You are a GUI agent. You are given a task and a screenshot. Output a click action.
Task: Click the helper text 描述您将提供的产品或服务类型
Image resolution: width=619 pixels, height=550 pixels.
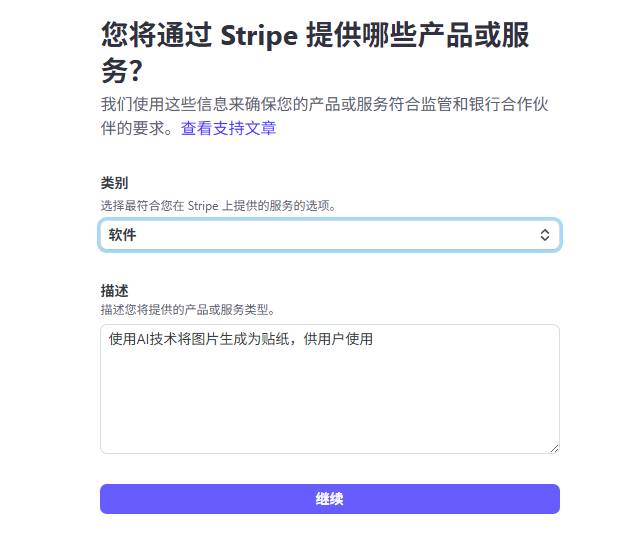click(x=188, y=310)
